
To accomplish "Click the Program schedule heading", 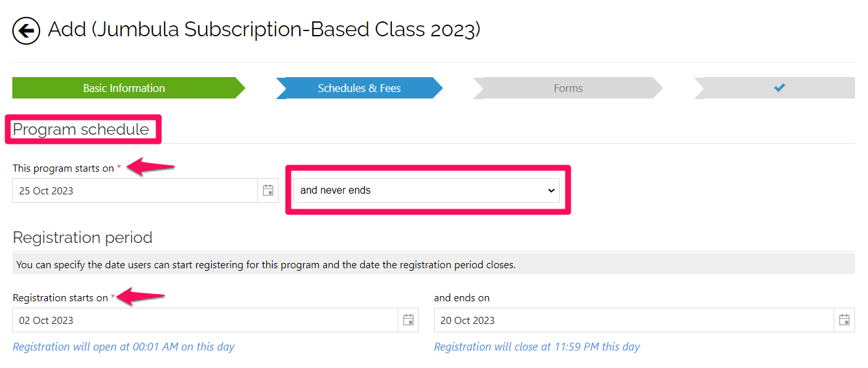I will [x=81, y=129].
